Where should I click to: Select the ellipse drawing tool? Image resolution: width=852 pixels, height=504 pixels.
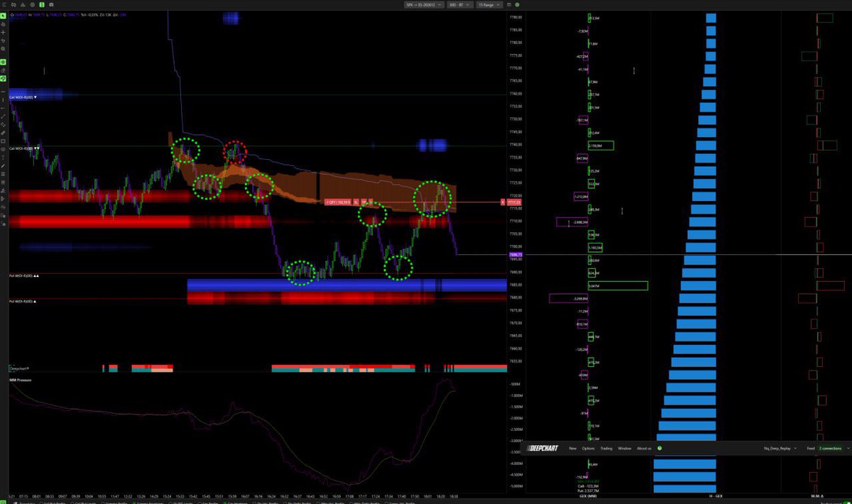coord(4,149)
